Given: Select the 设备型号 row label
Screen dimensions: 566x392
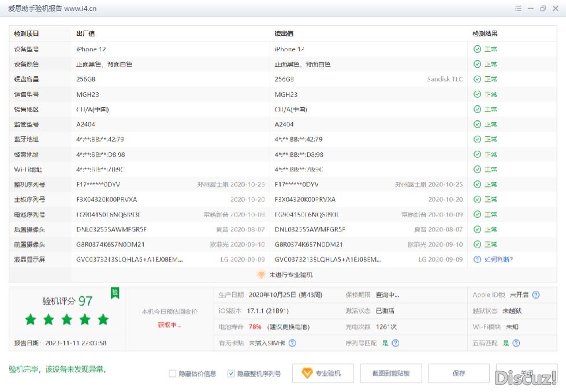Looking at the screenshot, I should (x=27, y=49).
